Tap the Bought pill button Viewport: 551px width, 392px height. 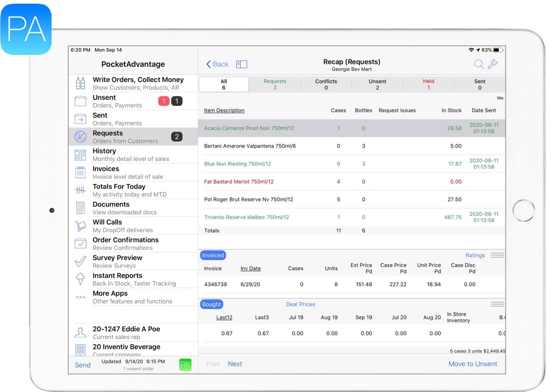(x=212, y=304)
